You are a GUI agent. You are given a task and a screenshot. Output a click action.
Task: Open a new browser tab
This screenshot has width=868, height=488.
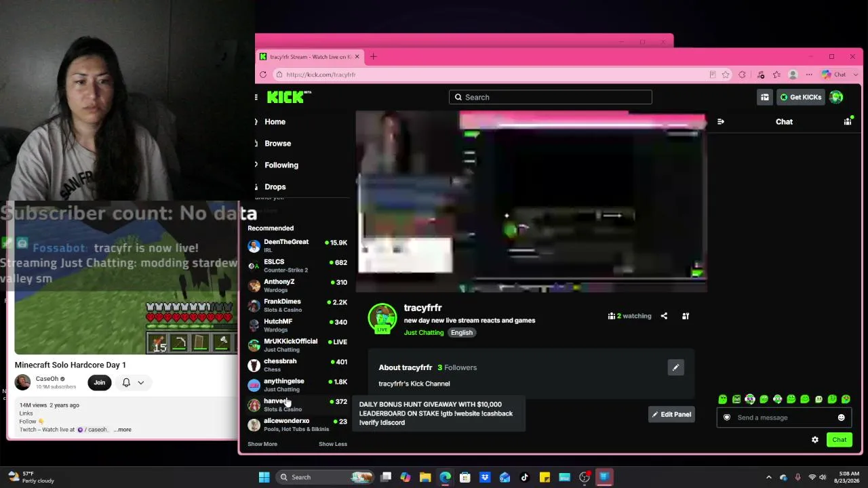(373, 56)
